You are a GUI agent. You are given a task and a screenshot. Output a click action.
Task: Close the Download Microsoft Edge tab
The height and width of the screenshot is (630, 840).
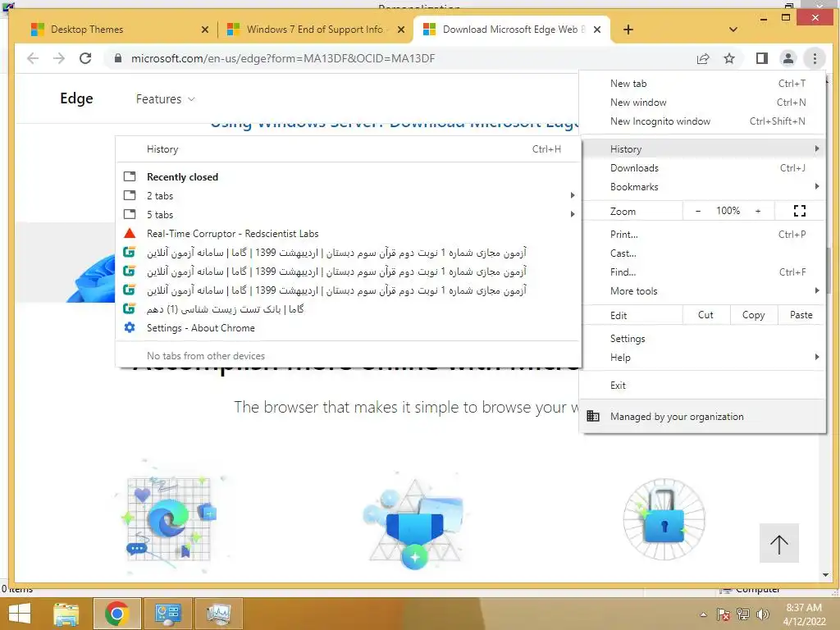point(597,30)
